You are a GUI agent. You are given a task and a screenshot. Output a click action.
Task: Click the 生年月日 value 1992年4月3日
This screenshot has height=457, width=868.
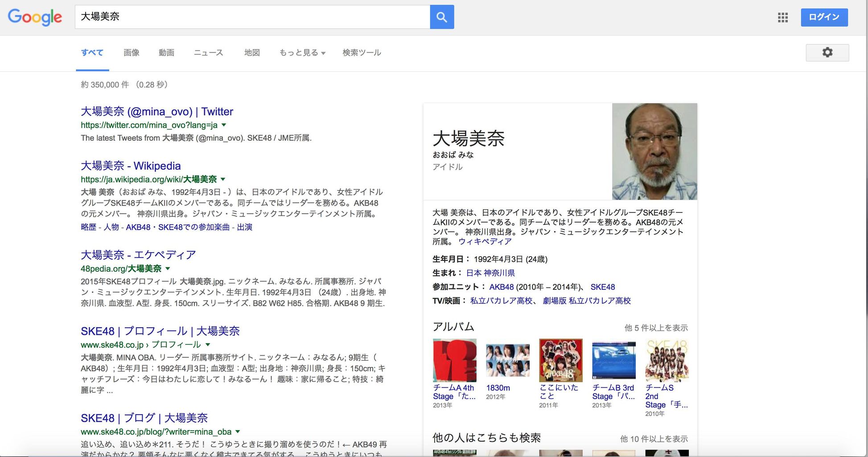[499, 259]
